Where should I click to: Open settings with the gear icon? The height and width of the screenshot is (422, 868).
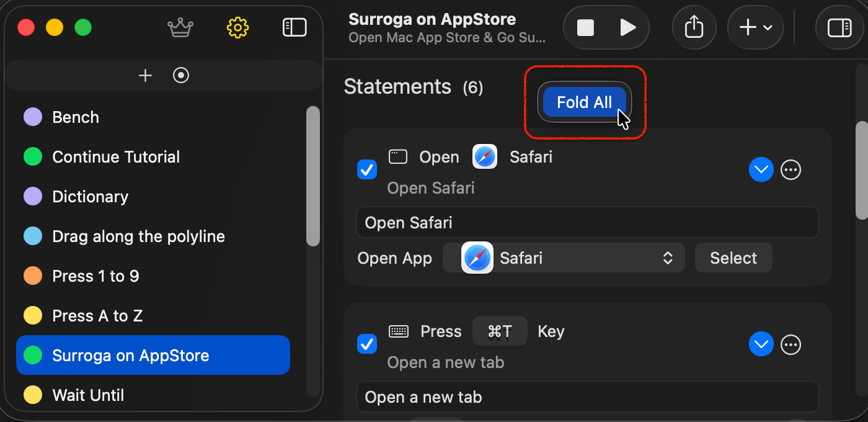click(237, 27)
